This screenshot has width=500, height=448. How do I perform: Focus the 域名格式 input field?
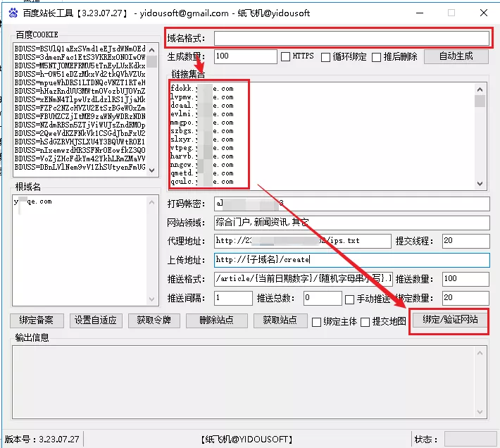pos(351,38)
